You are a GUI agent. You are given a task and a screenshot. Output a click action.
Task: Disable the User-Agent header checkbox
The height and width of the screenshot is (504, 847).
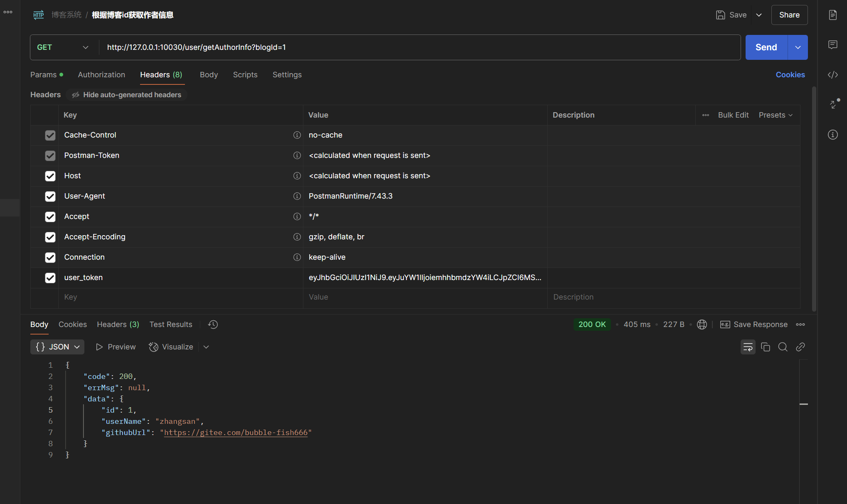coord(50,197)
